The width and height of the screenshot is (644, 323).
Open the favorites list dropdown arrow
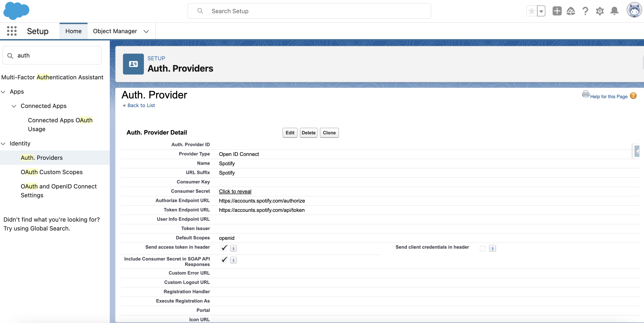(x=541, y=11)
